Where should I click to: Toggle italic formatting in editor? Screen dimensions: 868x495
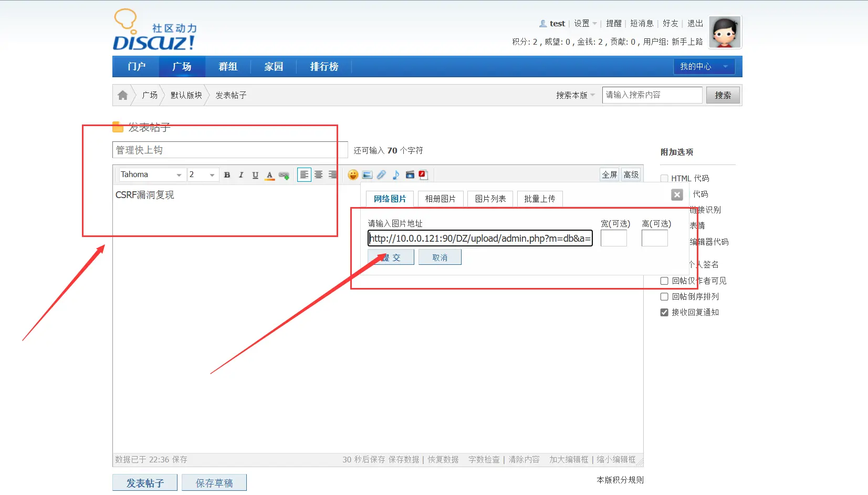(241, 175)
